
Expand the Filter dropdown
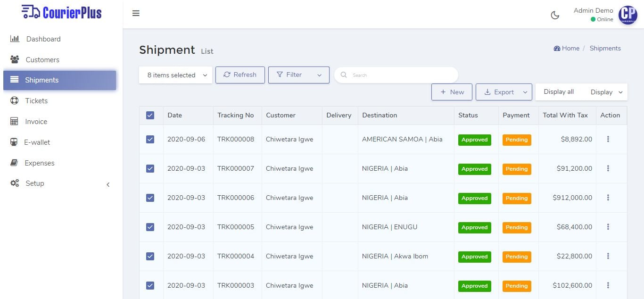point(298,75)
